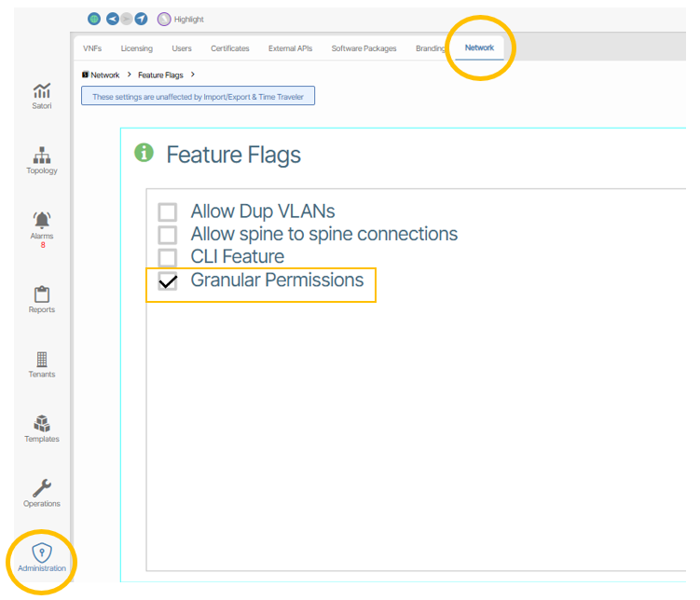Toggle the Highlight button in toolbar
The height and width of the screenshot is (600, 700).
pyautogui.click(x=180, y=20)
